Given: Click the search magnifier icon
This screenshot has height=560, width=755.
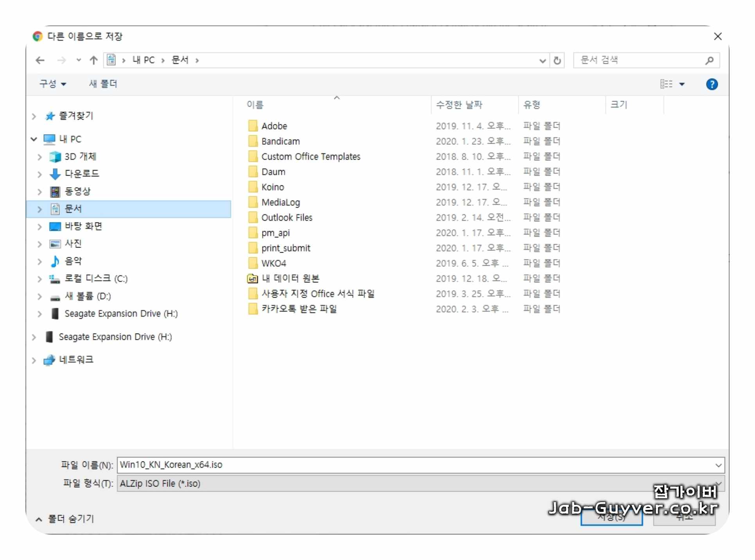Looking at the screenshot, I should (709, 60).
